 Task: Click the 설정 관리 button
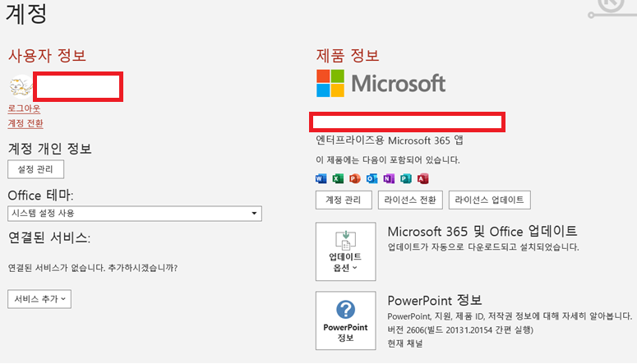click(35, 169)
